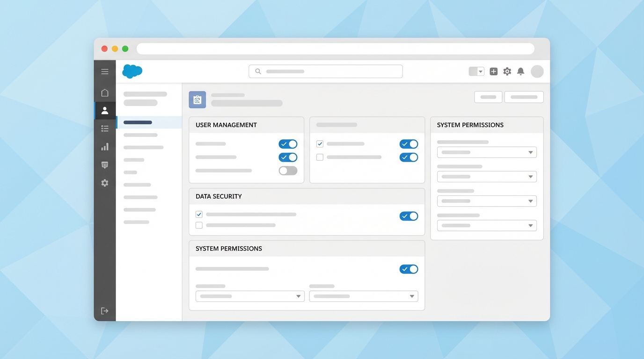Expand the left dropdown in bottom System Permissions
Screen dimensions: 644x359
pos(249,296)
